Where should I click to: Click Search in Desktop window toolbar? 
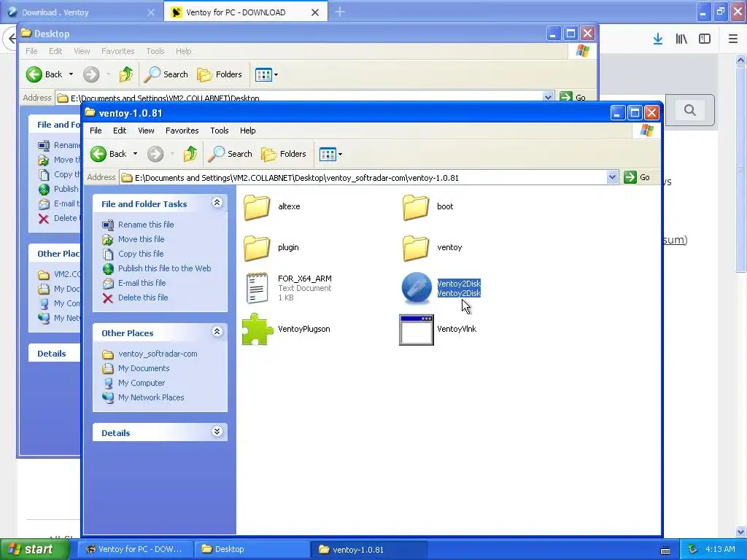(x=166, y=74)
